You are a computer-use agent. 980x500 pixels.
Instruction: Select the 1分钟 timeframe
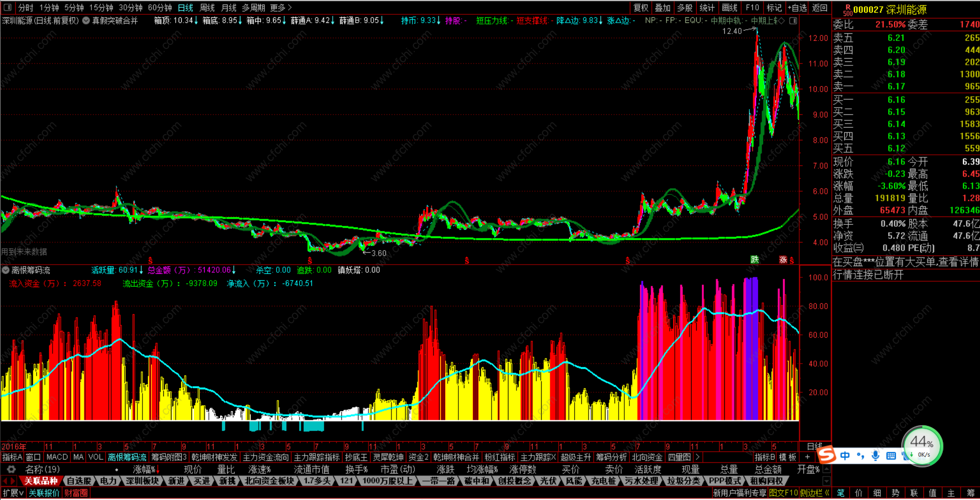(49, 8)
